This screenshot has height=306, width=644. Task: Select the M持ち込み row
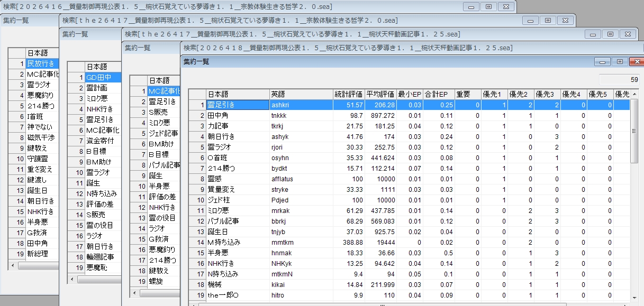pyautogui.click(x=237, y=242)
